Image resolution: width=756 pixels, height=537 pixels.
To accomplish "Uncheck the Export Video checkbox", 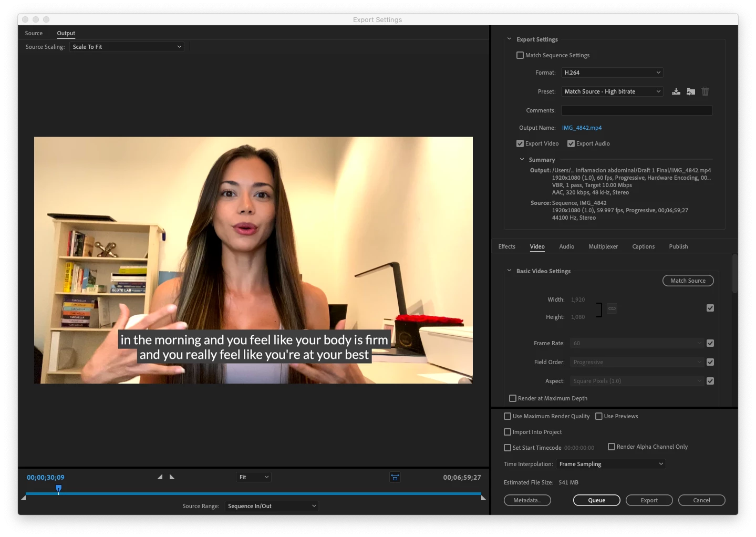I will click(x=520, y=143).
